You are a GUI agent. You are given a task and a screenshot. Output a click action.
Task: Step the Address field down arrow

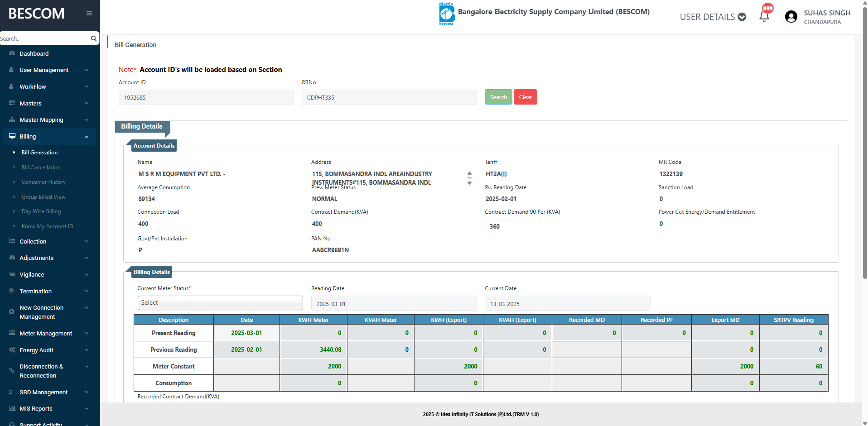[469, 183]
